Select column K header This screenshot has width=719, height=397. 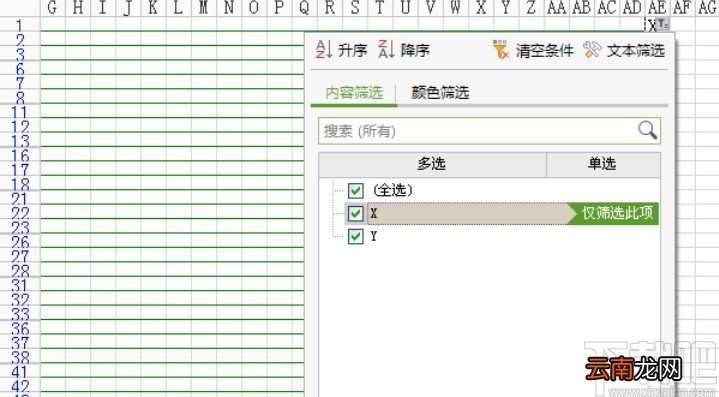tap(153, 8)
